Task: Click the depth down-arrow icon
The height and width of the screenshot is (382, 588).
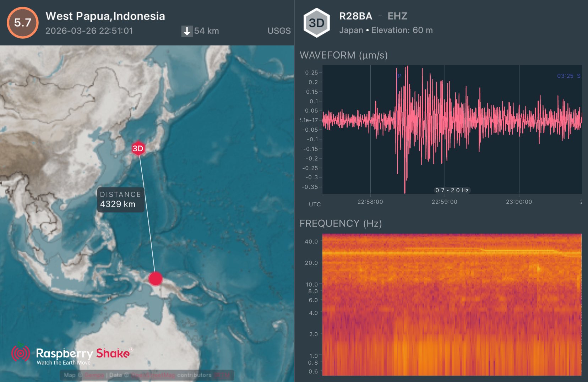Action: (x=187, y=31)
